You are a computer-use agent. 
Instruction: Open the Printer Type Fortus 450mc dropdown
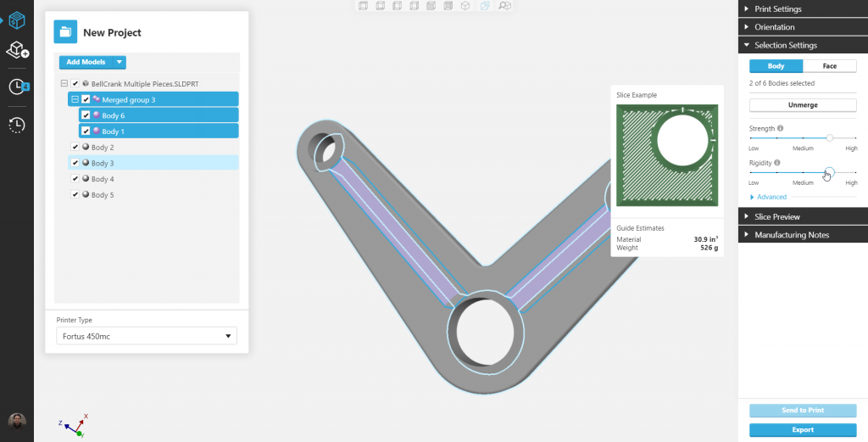147,336
